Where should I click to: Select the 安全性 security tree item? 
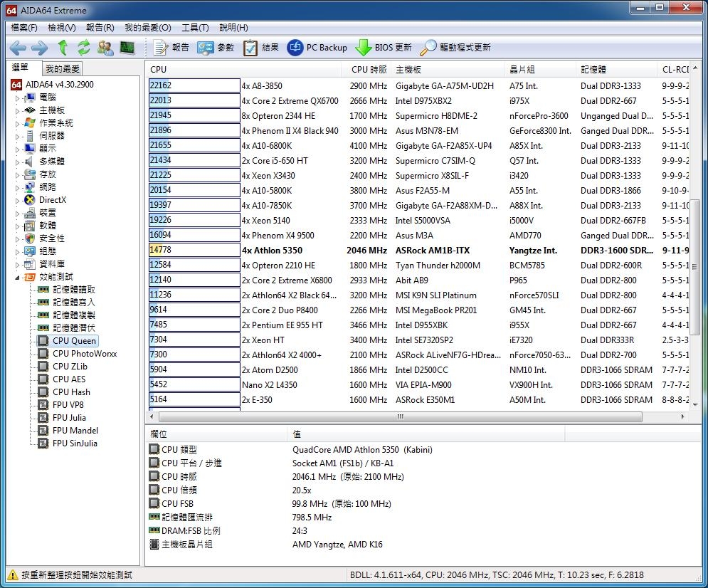[44, 238]
